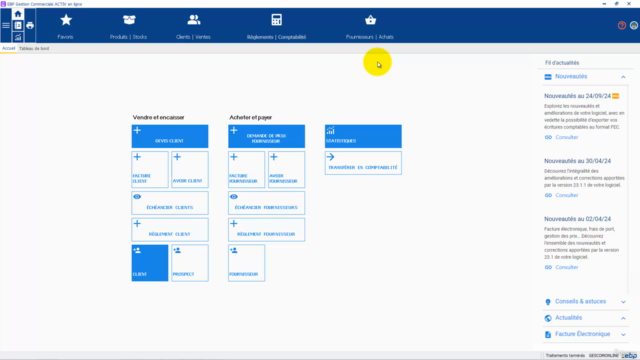640x360 pixels.
Task: Click the Fil d'actualités panel title
Action: (x=562, y=63)
